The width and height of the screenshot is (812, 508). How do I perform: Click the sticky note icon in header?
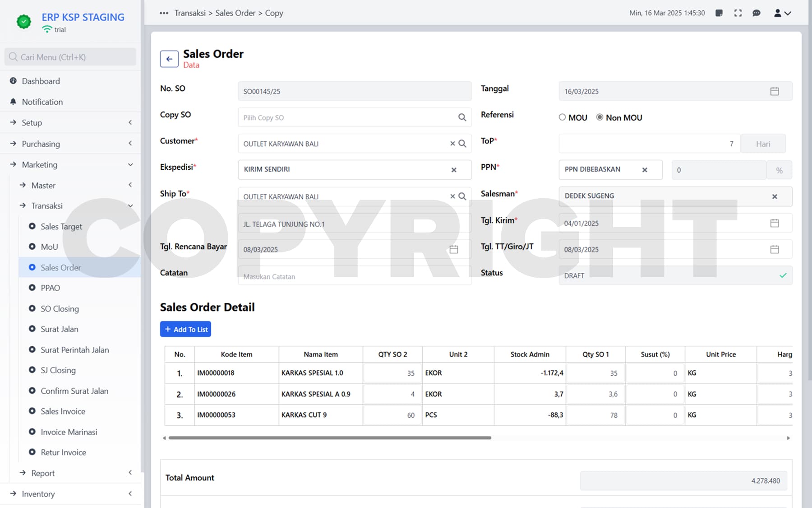point(719,13)
